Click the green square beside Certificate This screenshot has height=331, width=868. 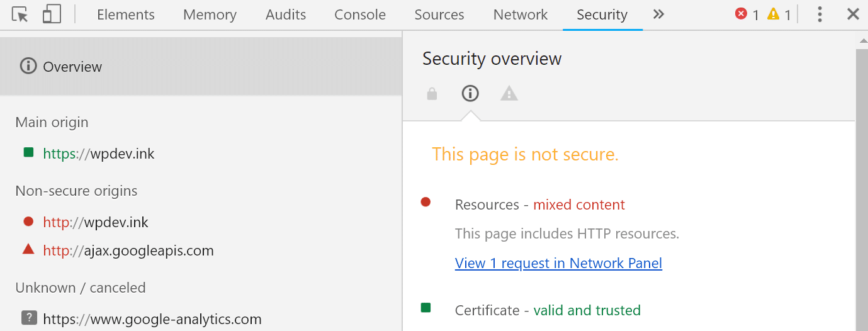pos(426,308)
